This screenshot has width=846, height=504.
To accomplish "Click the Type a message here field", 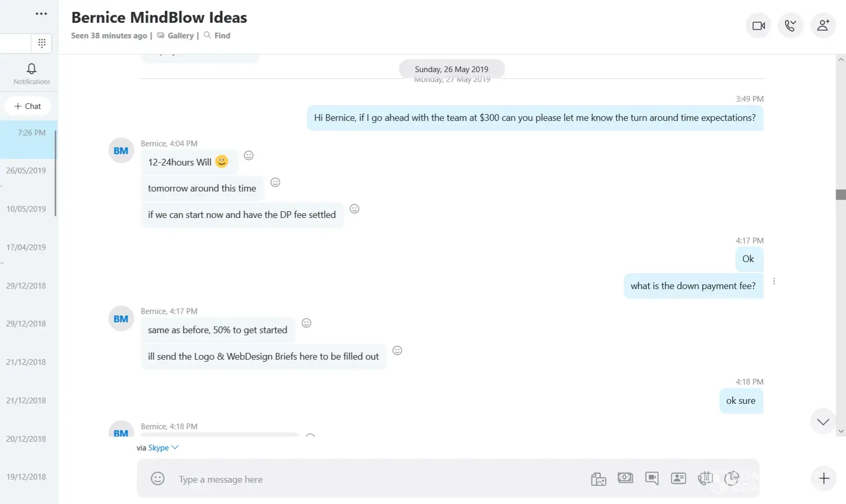I will pos(364,479).
